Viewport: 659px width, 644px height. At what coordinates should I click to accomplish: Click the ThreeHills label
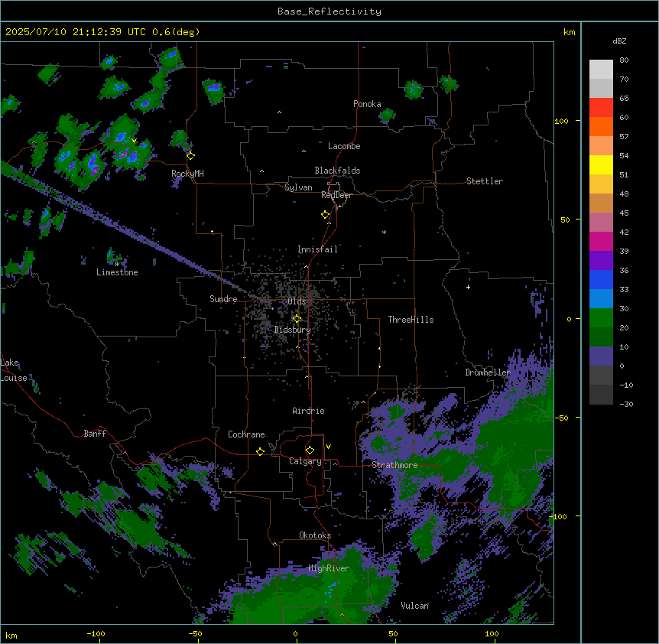pos(411,320)
